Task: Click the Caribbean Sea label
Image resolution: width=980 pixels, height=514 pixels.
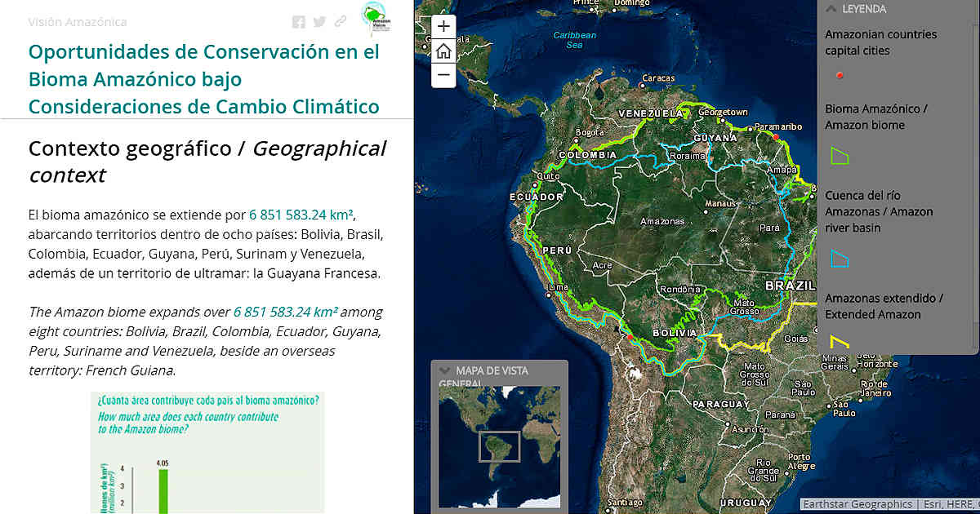Action: pyautogui.click(x=575, y=40)
